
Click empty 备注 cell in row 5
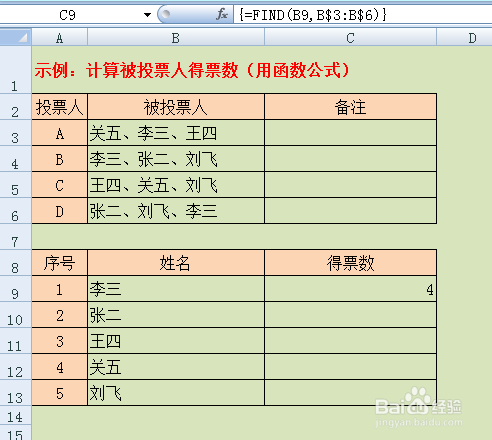tap(350, 185)
